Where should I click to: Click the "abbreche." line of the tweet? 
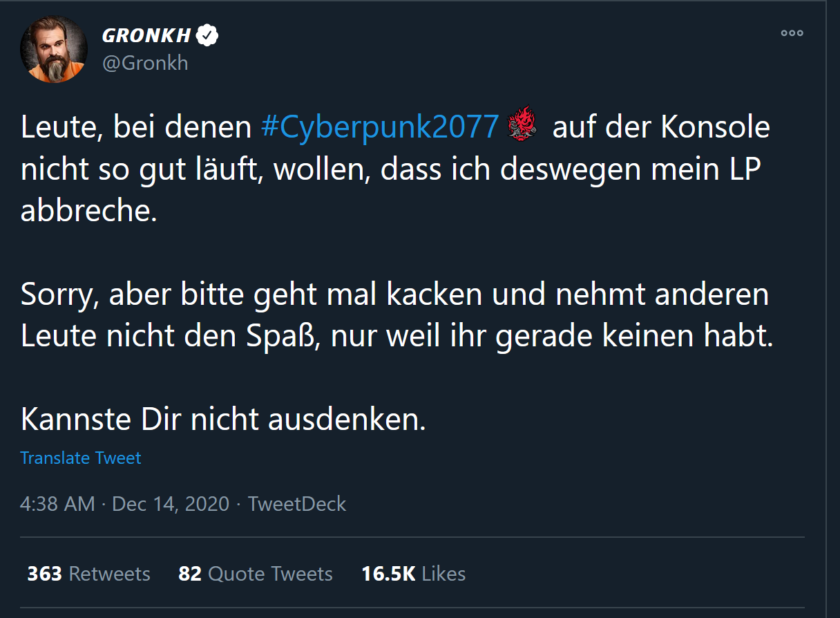pos(89,211)
